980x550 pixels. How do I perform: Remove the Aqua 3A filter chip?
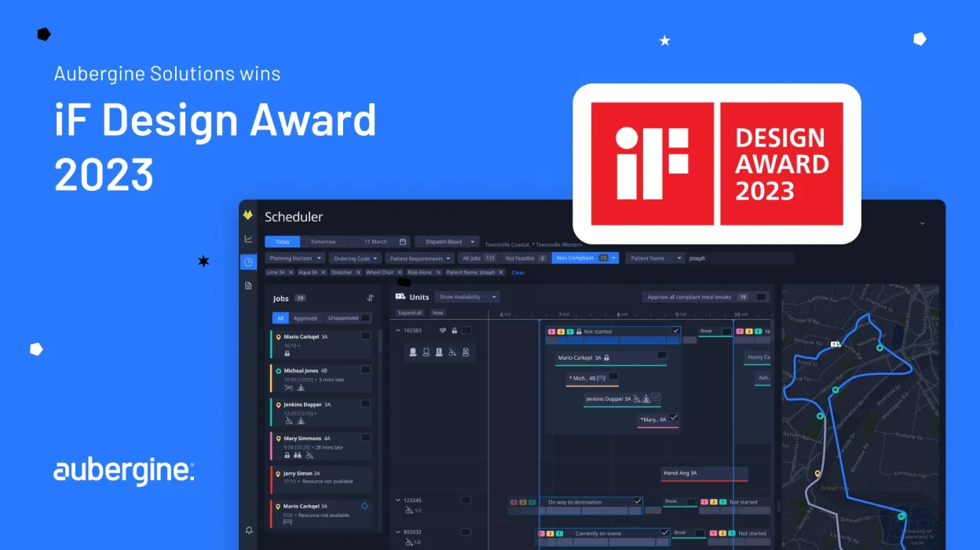(322, 273)
